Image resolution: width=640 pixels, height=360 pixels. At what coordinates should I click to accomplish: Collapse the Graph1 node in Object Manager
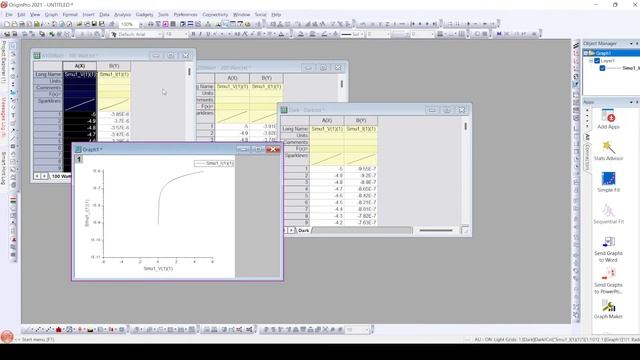point(585,53)
